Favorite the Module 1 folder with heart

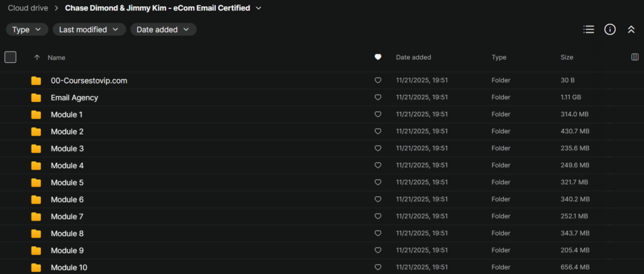[378, 115]
